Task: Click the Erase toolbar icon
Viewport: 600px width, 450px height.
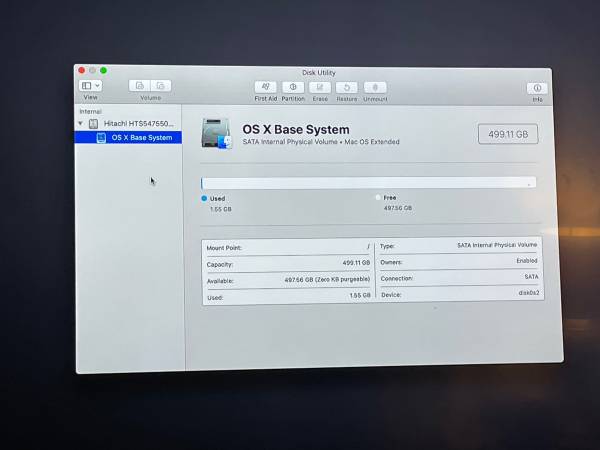Action: [320, 88]
